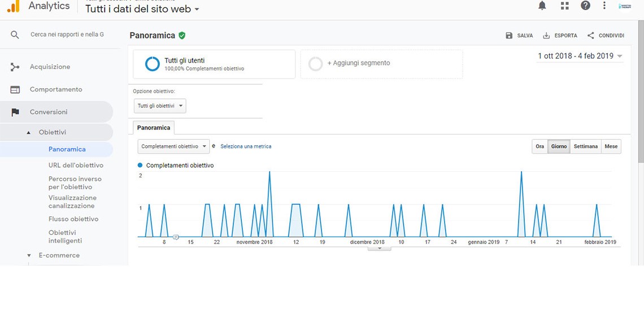Image resolution: width=644 pixels, height=309 pixels.
Task: Click the Conversioni flag icon
Action: [15, 112]
